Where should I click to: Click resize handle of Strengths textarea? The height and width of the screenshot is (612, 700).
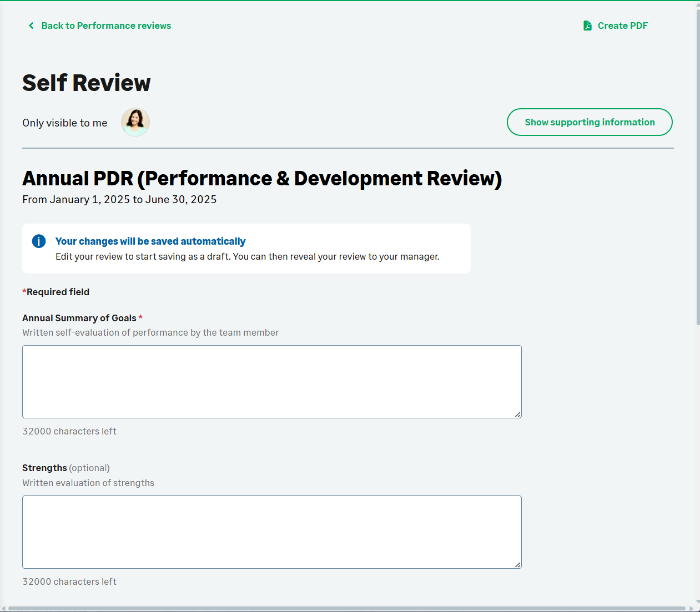pos(517,564)
